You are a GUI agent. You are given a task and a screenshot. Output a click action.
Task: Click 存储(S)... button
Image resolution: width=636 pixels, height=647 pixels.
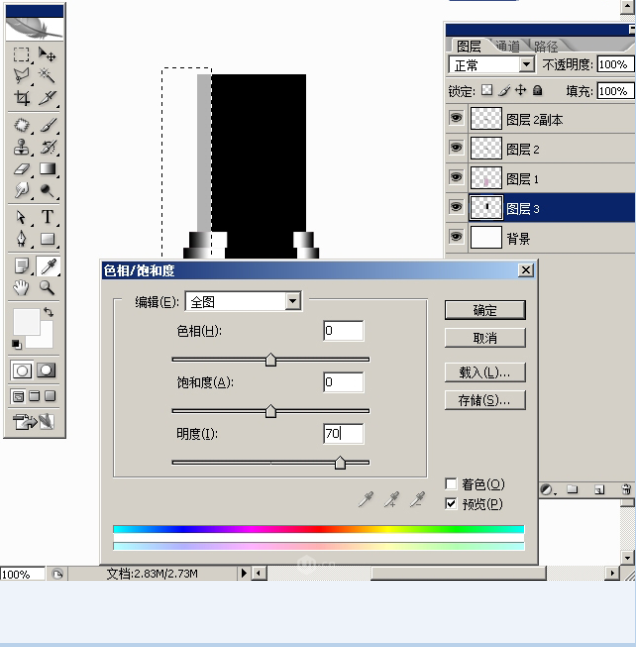[x=485, y=400]
